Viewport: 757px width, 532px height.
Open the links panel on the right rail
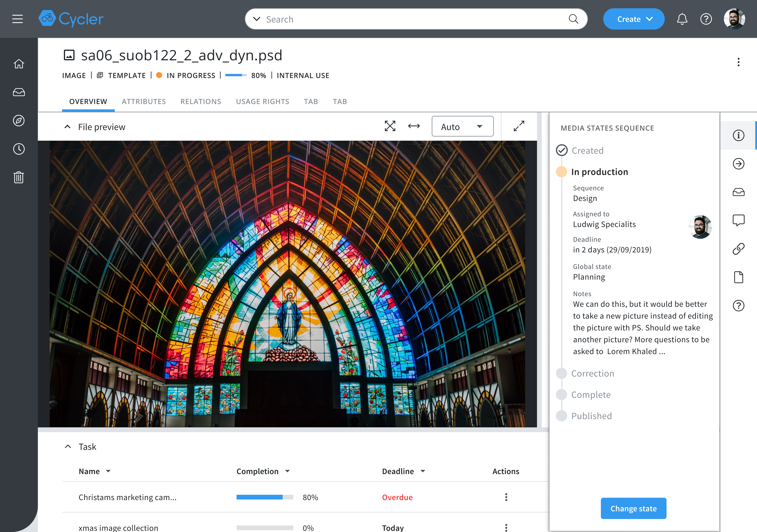point(739,248)
